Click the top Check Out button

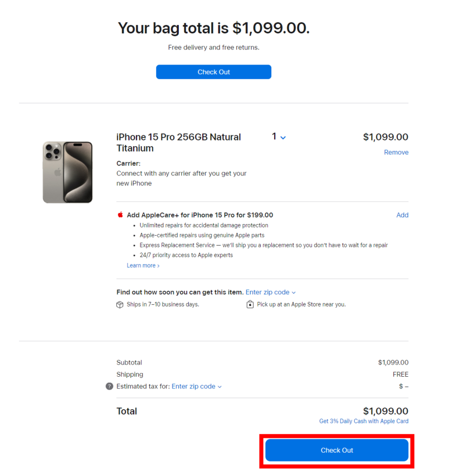tap(214, 72)
